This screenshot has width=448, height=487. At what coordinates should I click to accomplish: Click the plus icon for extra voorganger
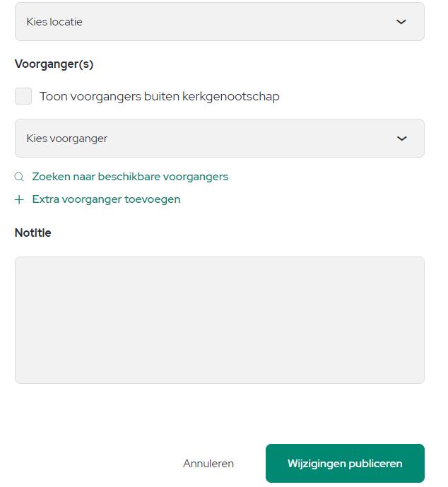pos(19,199)
